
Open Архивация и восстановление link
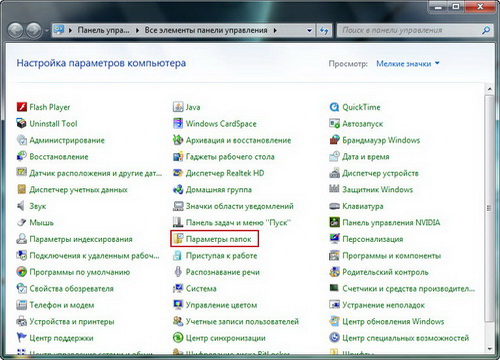[238, 140]
